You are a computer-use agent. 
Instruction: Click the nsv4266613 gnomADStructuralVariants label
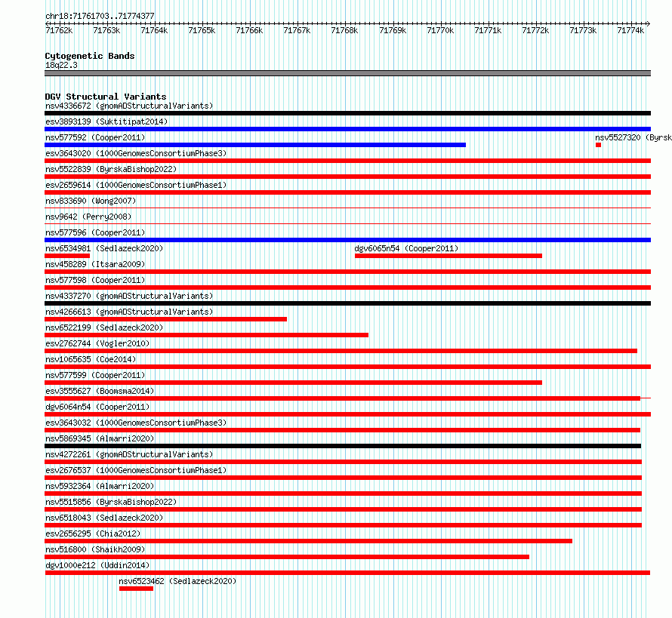click(x=129, y=312)
